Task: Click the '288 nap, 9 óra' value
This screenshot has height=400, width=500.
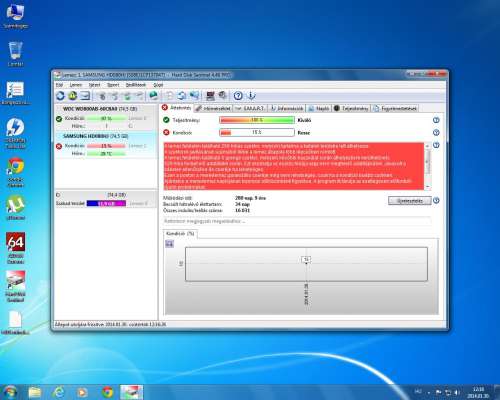Action: 250,198
